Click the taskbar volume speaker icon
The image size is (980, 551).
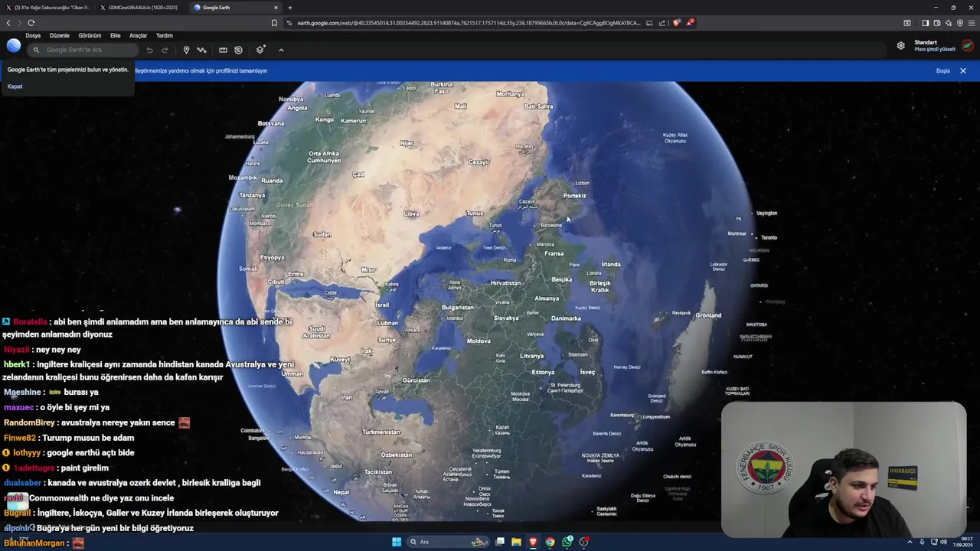coord(943,542)
